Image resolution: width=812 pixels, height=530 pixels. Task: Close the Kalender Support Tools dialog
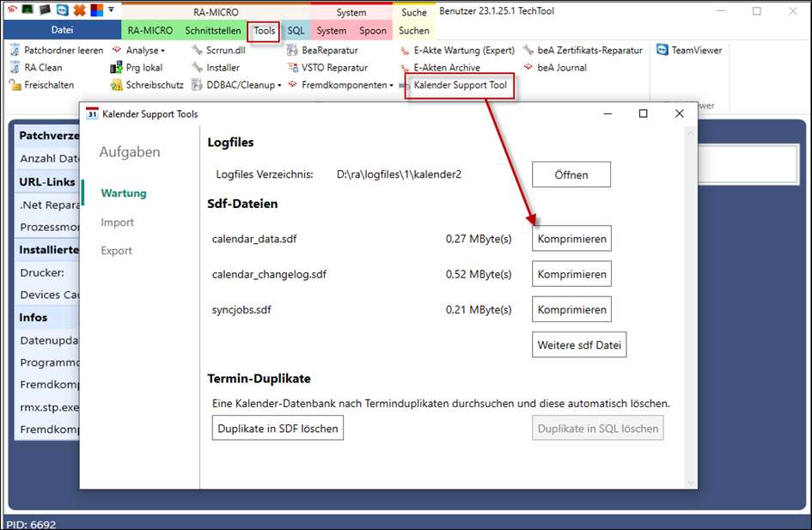[x=680, y=113]
